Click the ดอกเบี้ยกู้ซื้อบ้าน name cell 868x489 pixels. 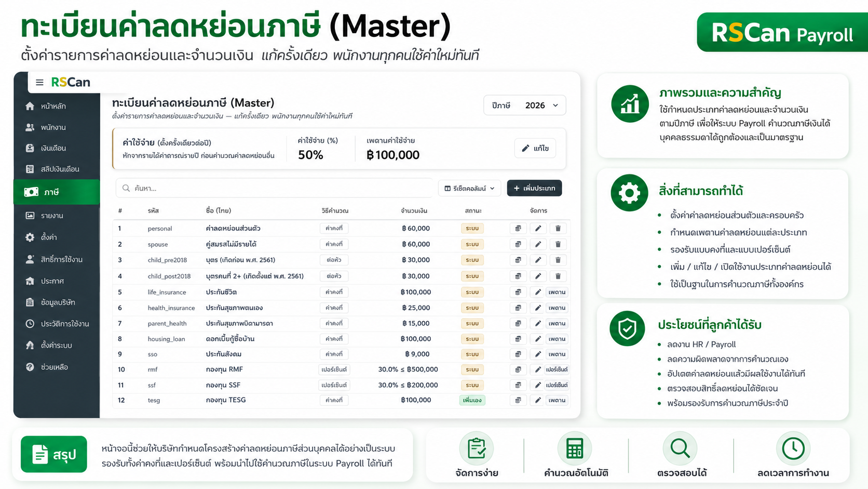(x=230, y=339)
